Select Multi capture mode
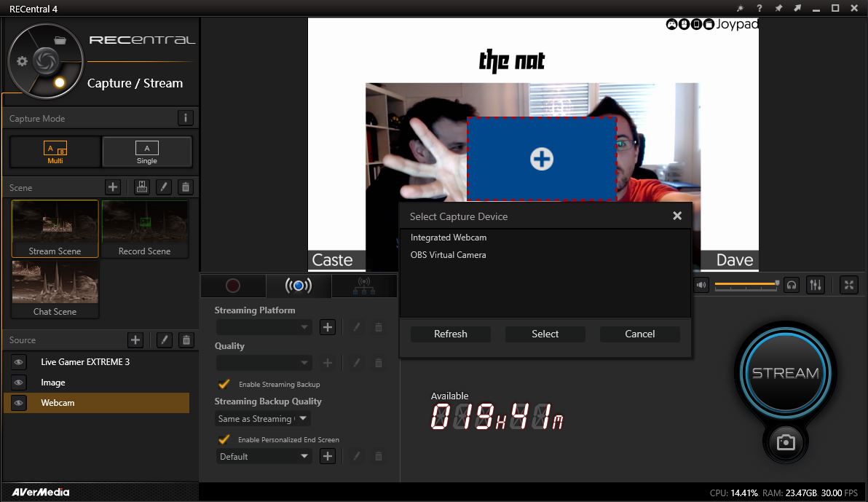 pos(55,152)
